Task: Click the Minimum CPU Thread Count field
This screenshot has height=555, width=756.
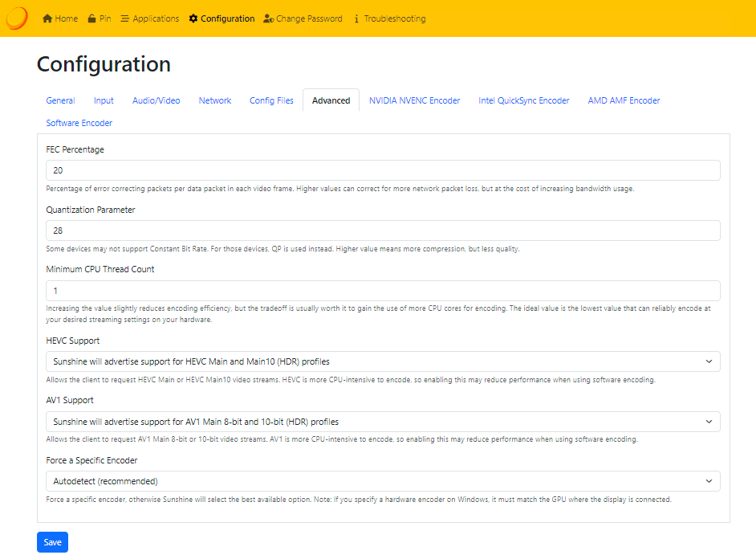Action: coord(383,291)
